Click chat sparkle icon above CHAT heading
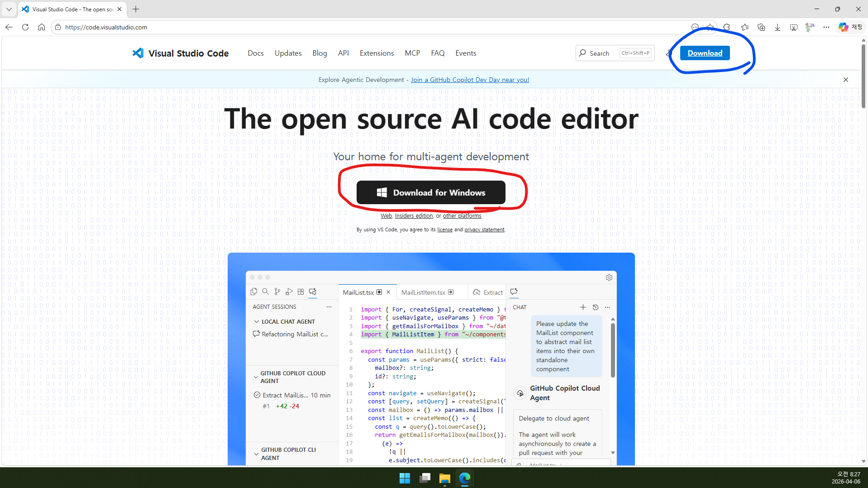868x488 pixels. point(514,292)
